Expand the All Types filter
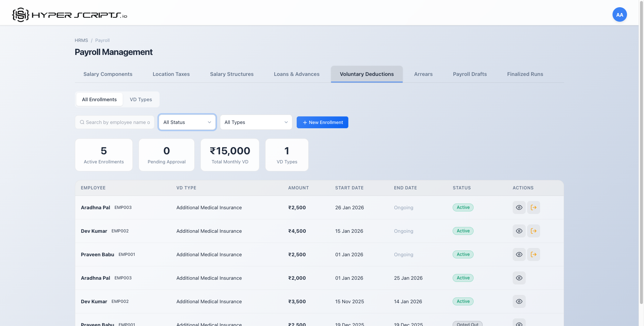The height and width of the screenshot is (326, 644). (x=256, y=122)
